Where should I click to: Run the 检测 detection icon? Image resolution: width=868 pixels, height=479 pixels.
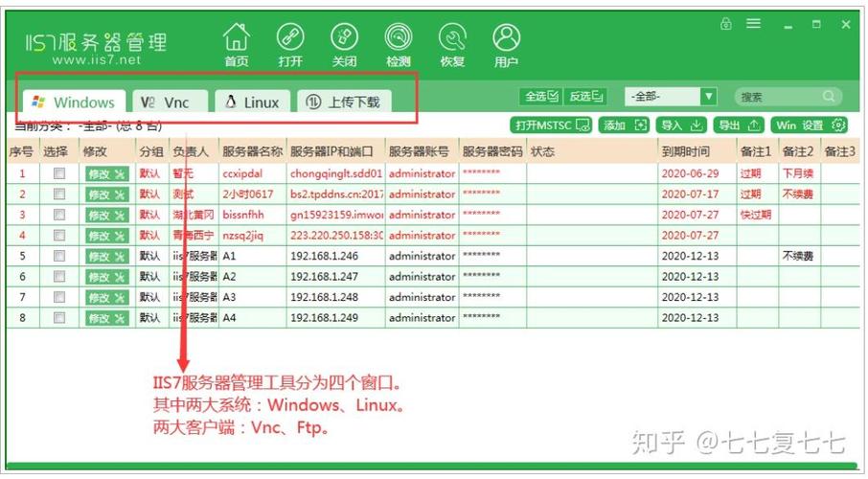pos(398,44)
